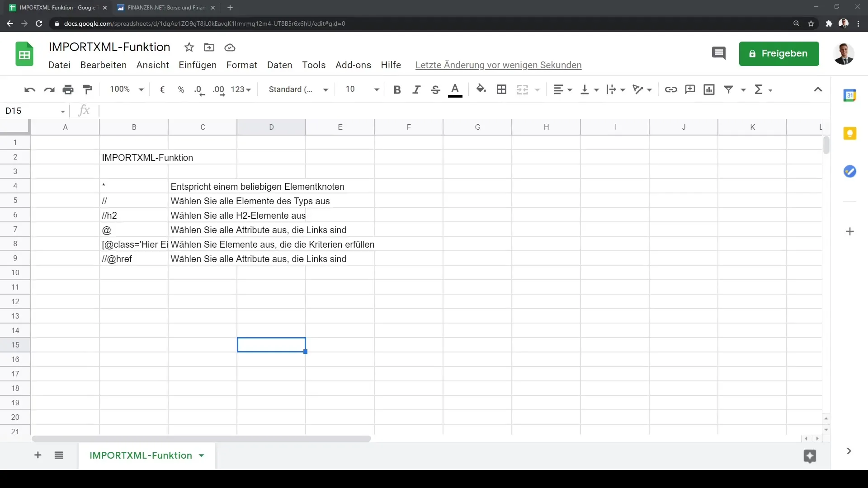Open horizontal align dropdown
The image size is (868, 488).
point(563,89)
